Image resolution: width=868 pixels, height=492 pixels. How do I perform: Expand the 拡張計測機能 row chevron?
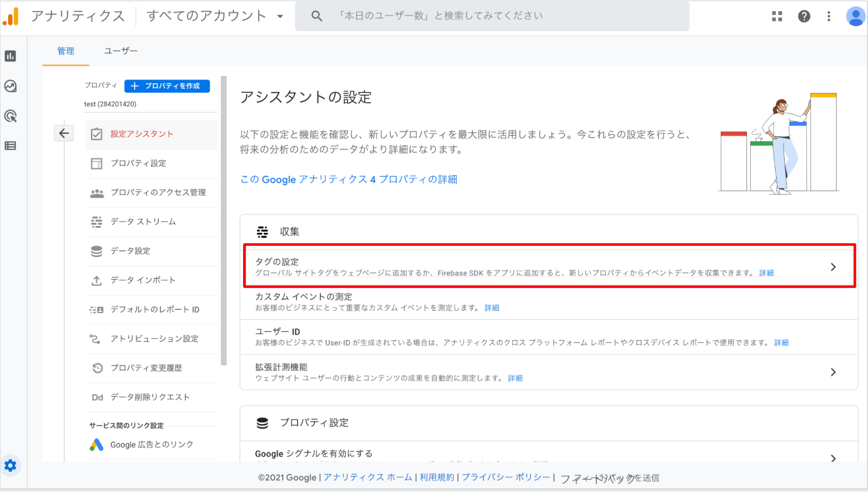(x=833, y=372)
